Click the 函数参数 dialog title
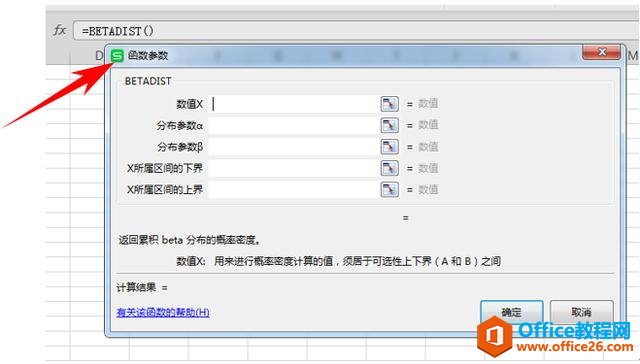This screenshot has height=364, width=640. tap(148, 55)
